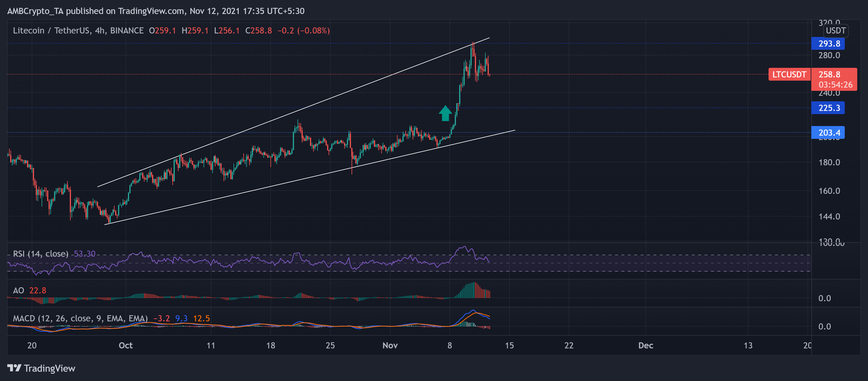Click the Oct label on time axis
868x381 pixels.
126,345
